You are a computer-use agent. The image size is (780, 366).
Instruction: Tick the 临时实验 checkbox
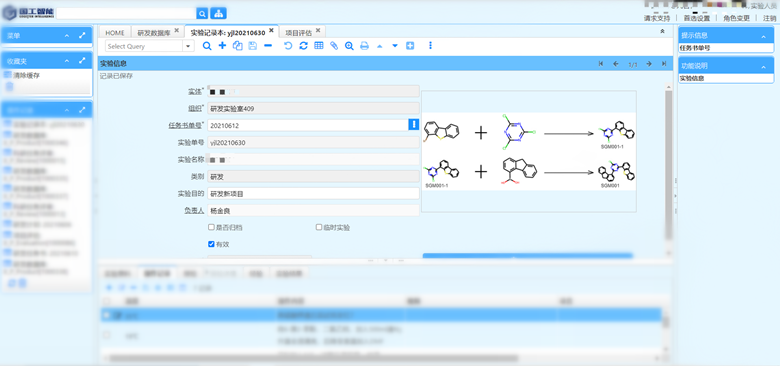click(319, 227)
